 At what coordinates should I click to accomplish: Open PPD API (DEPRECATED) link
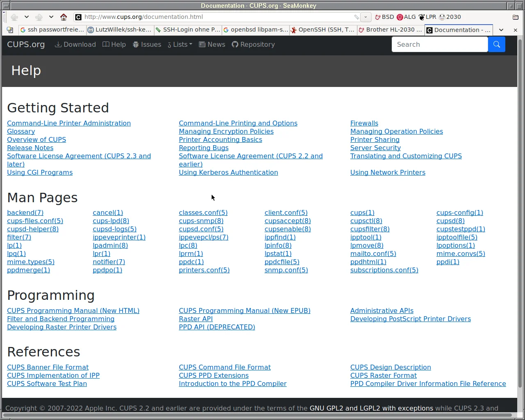pyautogui.click(x=217, y=327)
